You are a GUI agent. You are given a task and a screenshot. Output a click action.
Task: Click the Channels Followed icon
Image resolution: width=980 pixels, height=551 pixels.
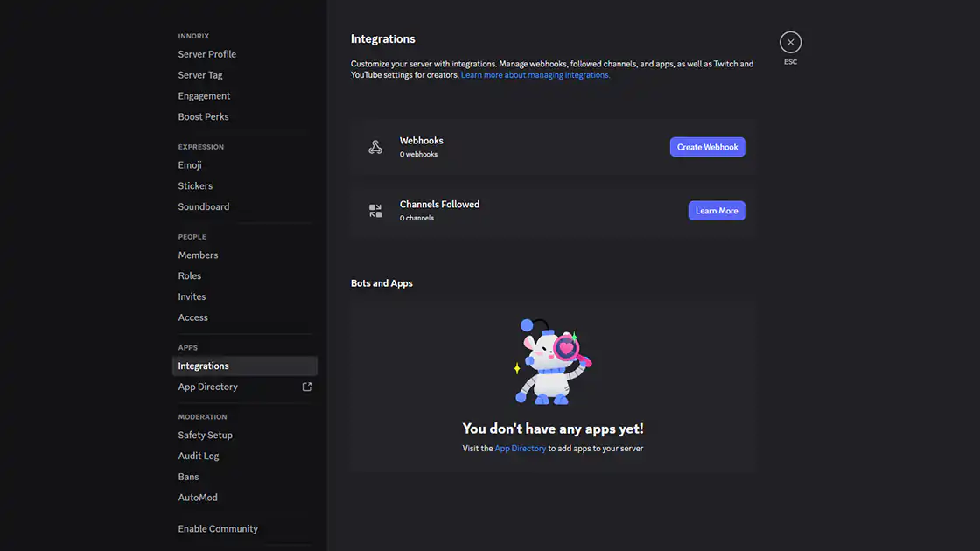[375, 211]
